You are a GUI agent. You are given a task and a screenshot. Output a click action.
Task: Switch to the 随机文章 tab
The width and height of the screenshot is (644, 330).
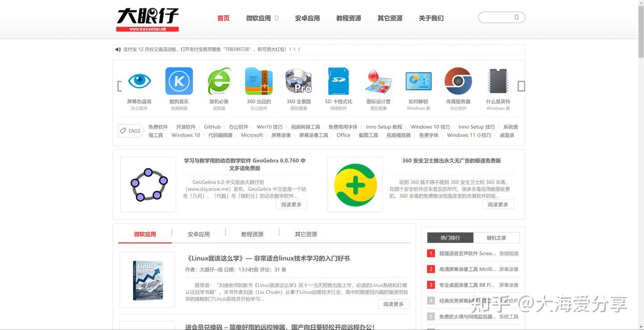click(x=496, y=238)
